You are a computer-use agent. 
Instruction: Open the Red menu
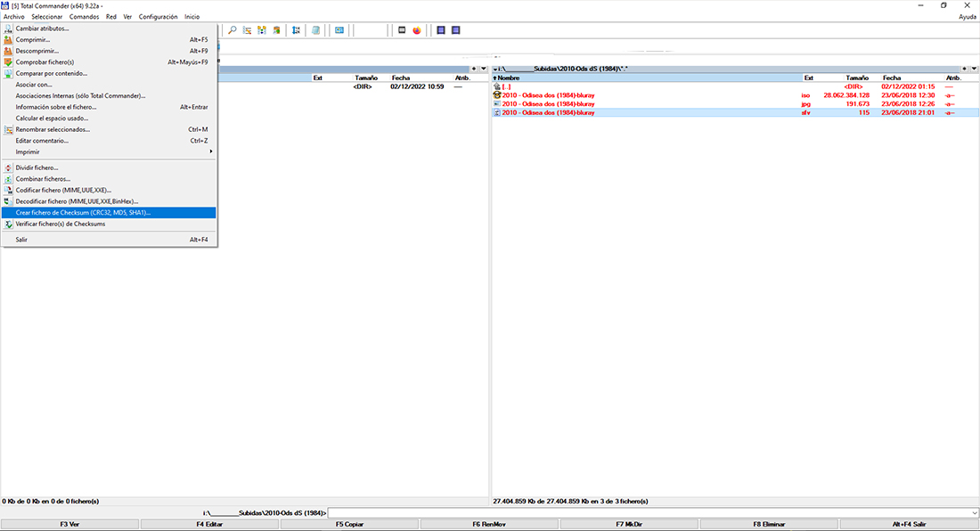(x=111, y=17)
